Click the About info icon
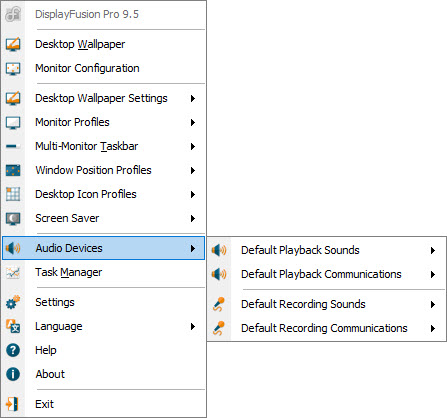Viewport: 447px width, 418px height. [13, 374]
